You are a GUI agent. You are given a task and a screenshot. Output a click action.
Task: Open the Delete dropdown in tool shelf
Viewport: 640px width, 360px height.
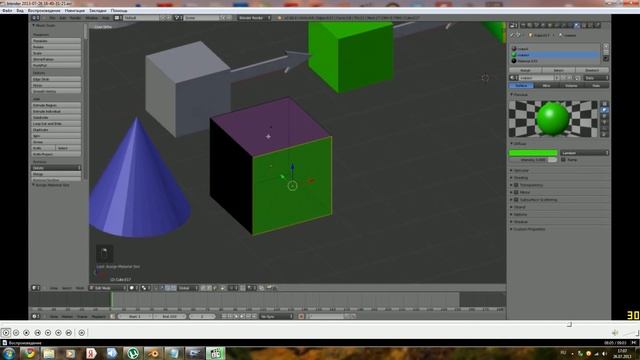click(x=56, y=168)
